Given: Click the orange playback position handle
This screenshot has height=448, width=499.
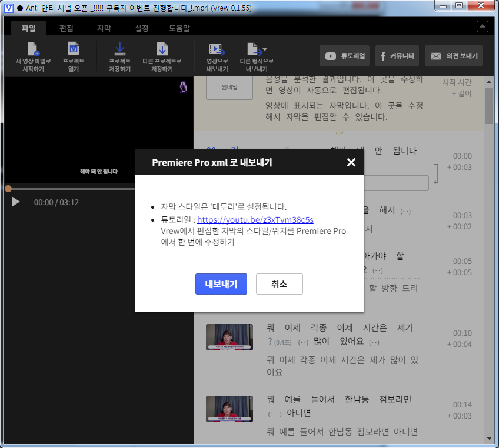Looking at the screenshot, I should click(8, 189).
